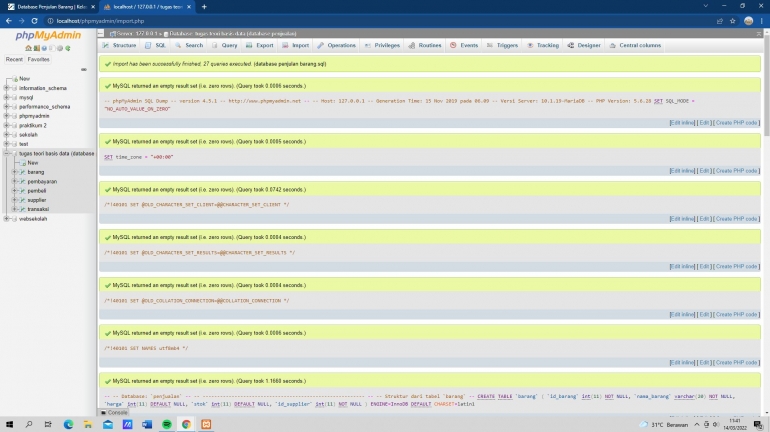
Task: Expand the information_schema database node
Action: (6, 88)
